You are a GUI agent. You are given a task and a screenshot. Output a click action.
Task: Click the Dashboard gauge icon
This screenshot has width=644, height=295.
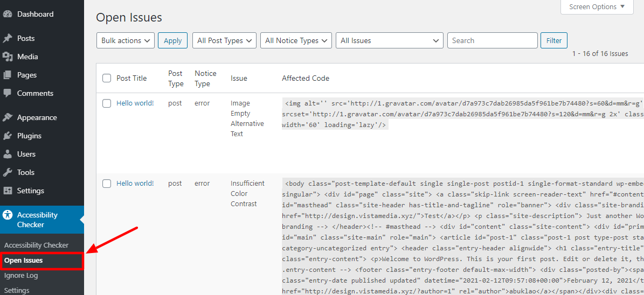8,14
